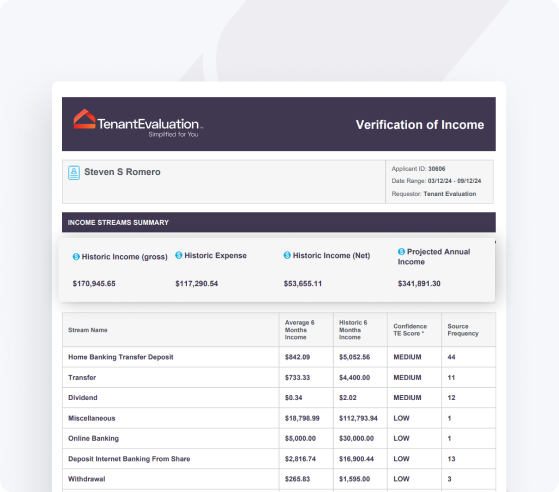Select the Dividend stream row name
Screen dimensions: 559x492
pyautogui.click(x=83, y=398)
